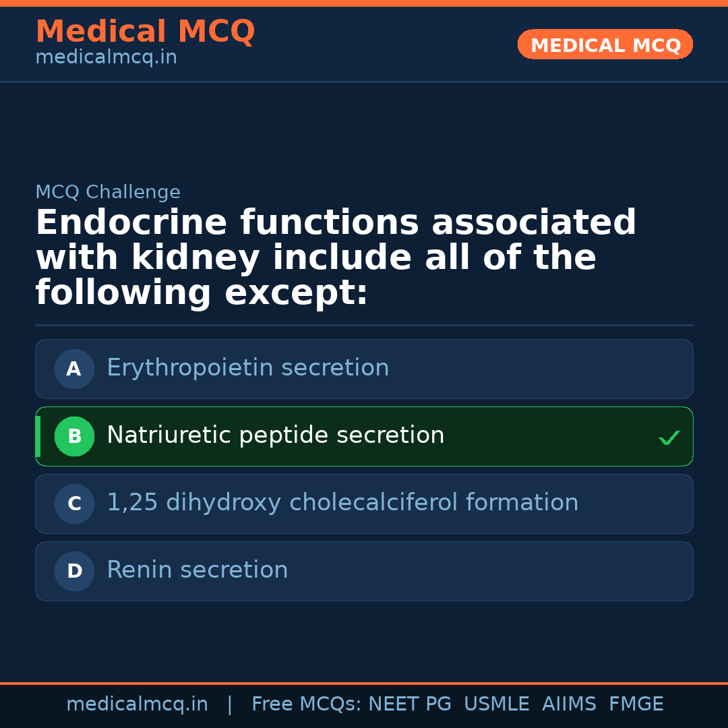Click the letter D circle icon

[x=74, y=571]
